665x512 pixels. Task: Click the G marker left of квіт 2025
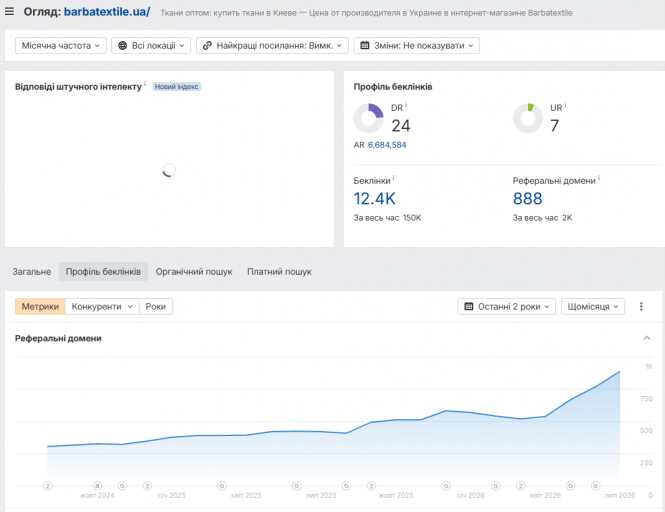[x=222, y=486]
